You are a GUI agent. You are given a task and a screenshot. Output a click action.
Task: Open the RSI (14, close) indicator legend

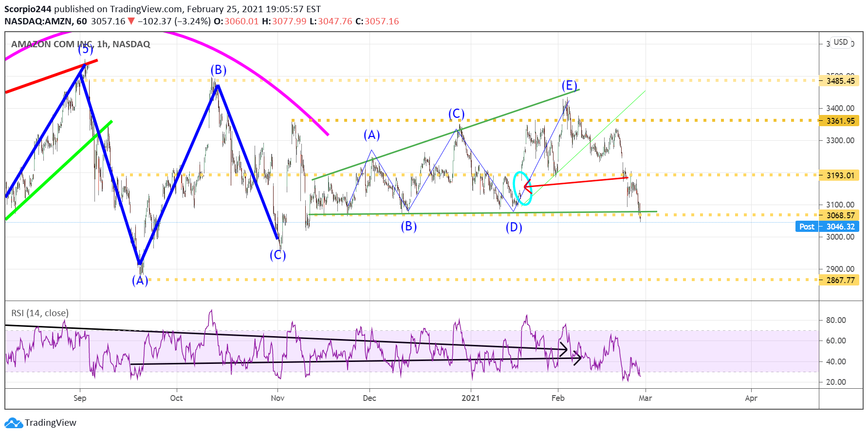[40, 313]
